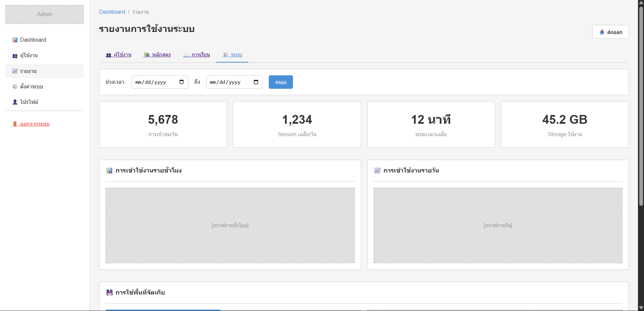Click the start date input field

[x=155, y=82]
